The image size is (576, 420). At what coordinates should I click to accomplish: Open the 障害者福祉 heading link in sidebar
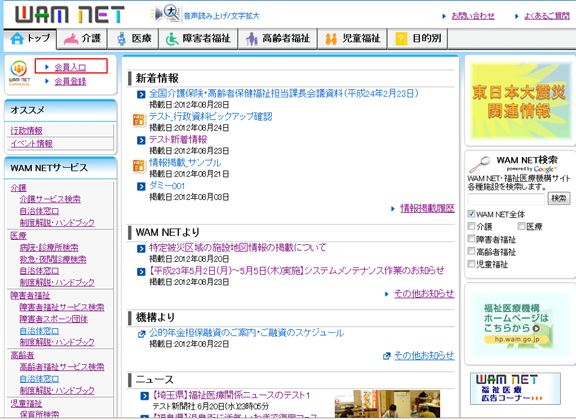[x=30, y=295]
